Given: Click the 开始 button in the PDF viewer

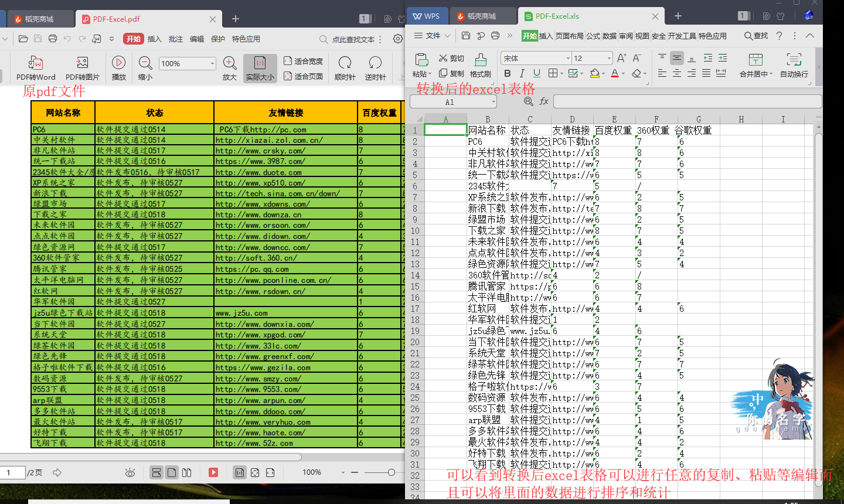Looking at the screenshot, I should (x=134, y=39).
